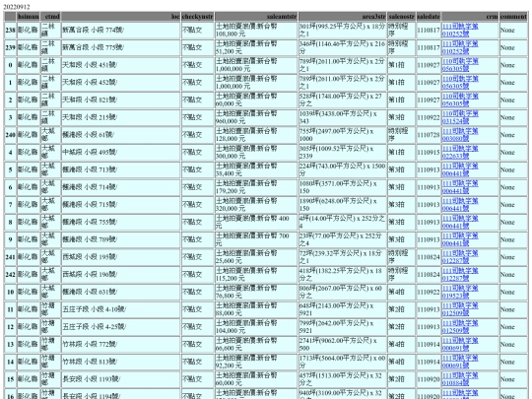Click the sale amount cell '51,200 元'

click(256, 47)
